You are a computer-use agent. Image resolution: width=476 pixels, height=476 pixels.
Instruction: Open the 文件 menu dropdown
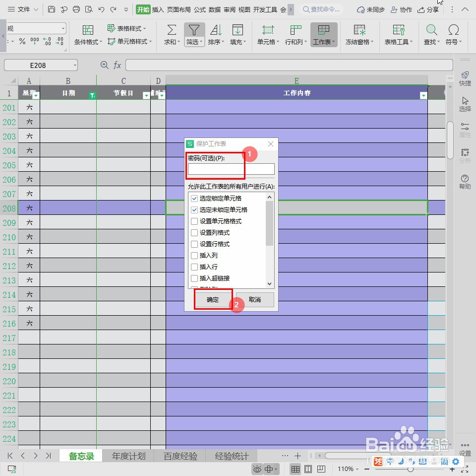tap(23, 9)
